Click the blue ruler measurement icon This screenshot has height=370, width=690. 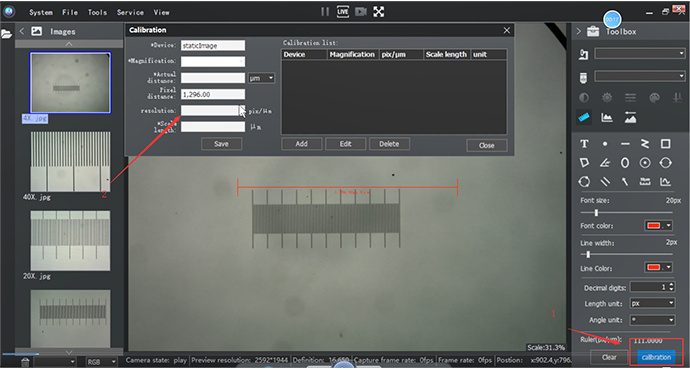[x=584, y=117]
